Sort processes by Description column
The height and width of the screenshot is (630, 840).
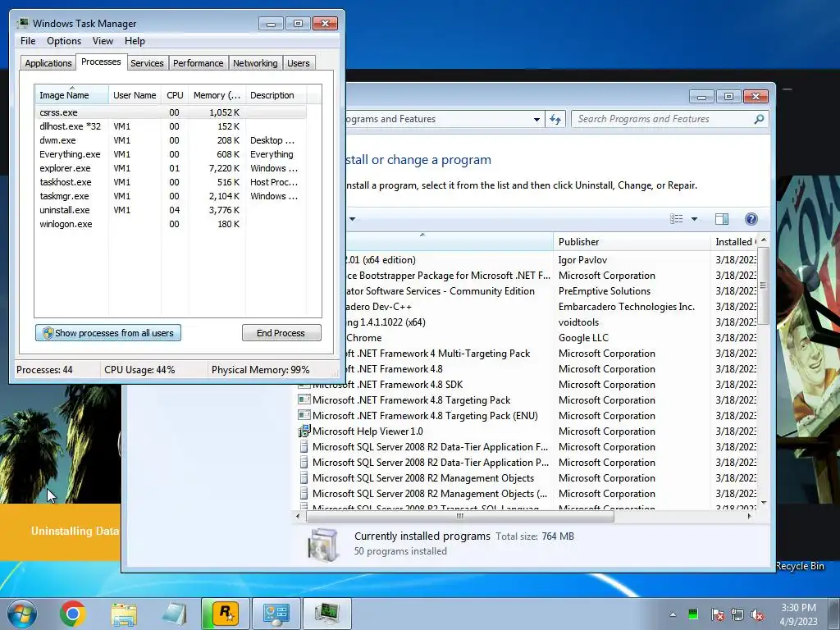pos(276,95)
